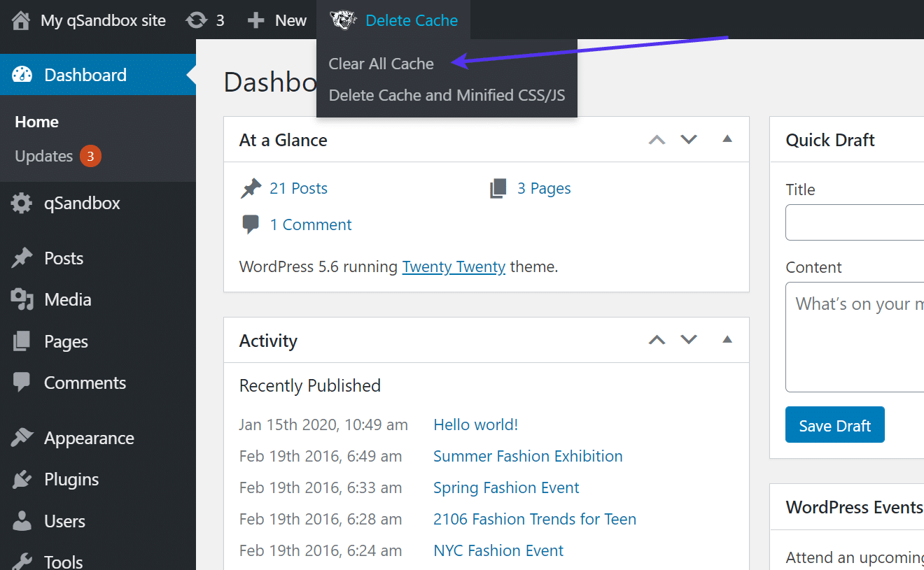Select Clear All Cache from the menu

coord(381,64)
